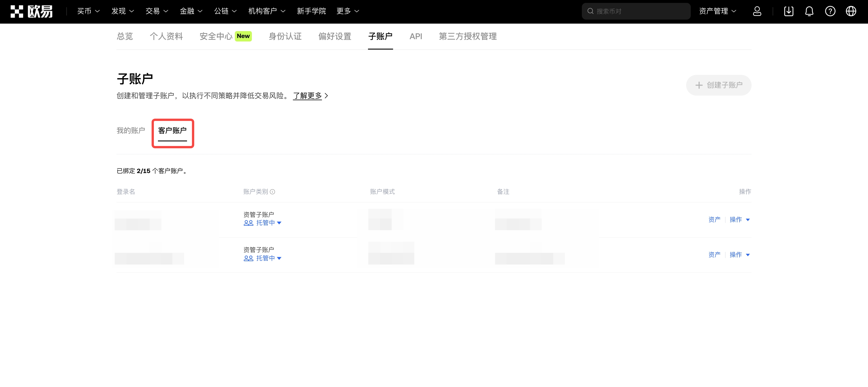
Task: Click the OKX logo in the header
Action: click(x=31, y=12)
